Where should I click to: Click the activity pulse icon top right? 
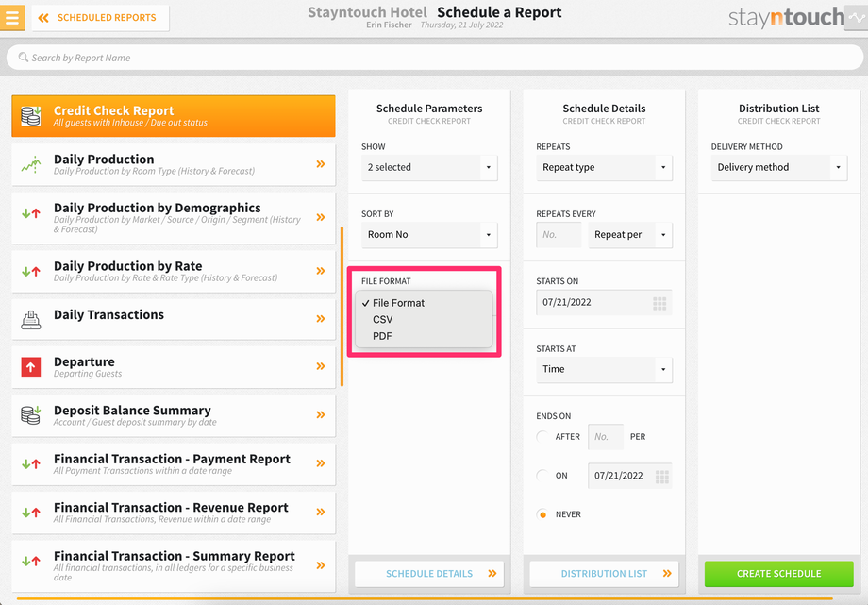click(857, 18)
